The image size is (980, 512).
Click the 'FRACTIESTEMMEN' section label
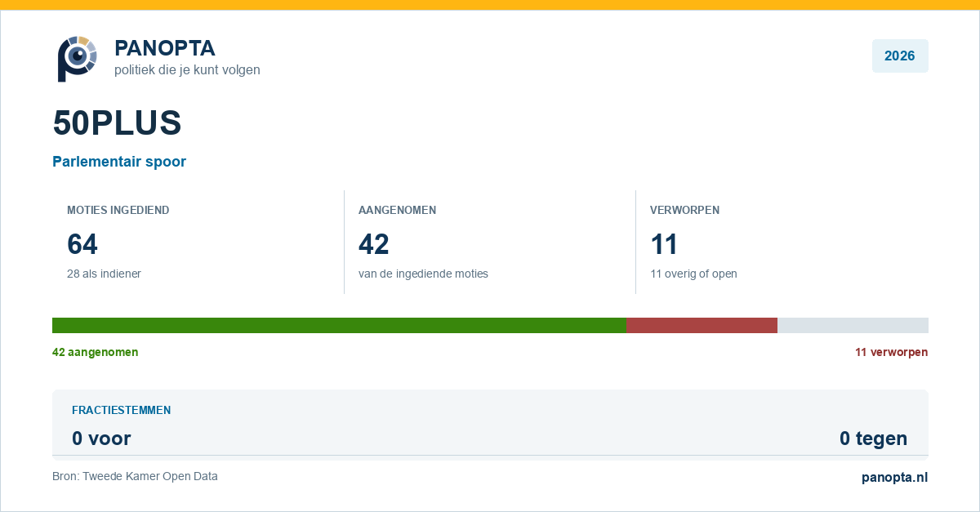coord(121,410)
